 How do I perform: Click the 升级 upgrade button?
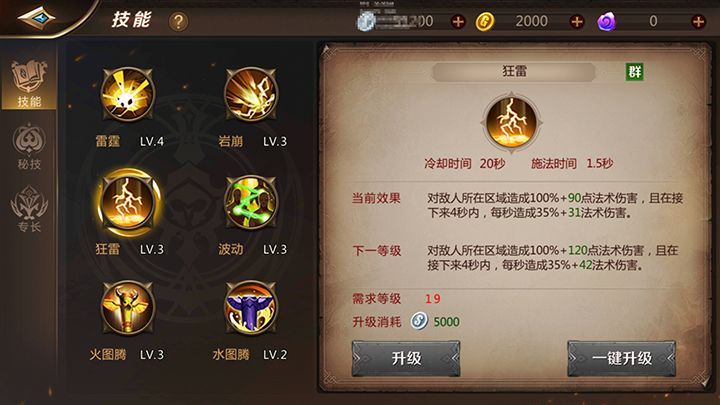[x=406, y=358]
